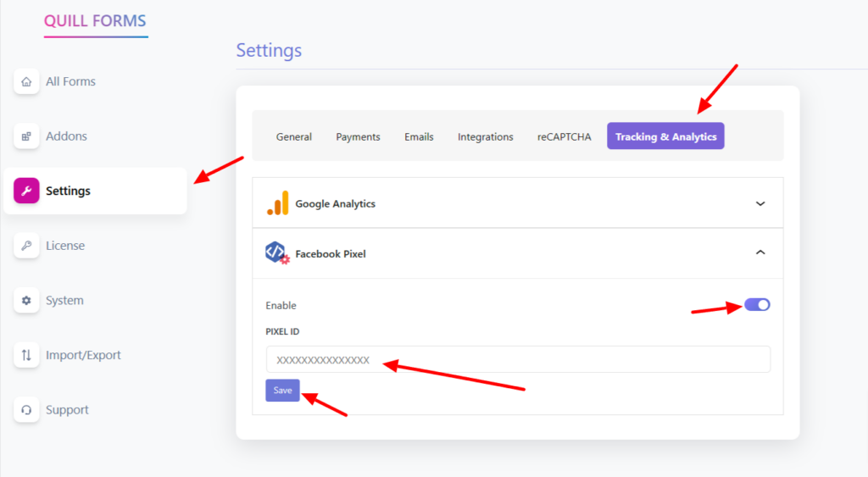Disable the Facebook Pixel Enable toggle
Viewport: 868px width, 477px height.
point(757,305)
